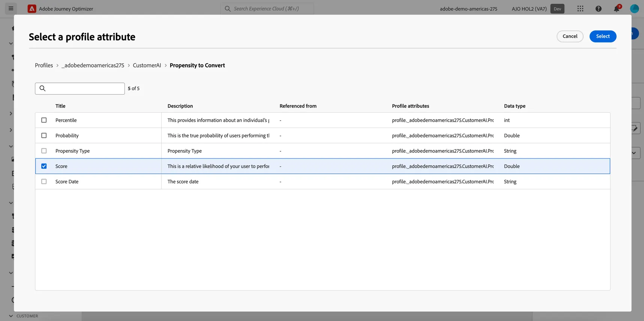
Task: Click the Adobe Journey Optimizer logo
Action: click(32, 9)
